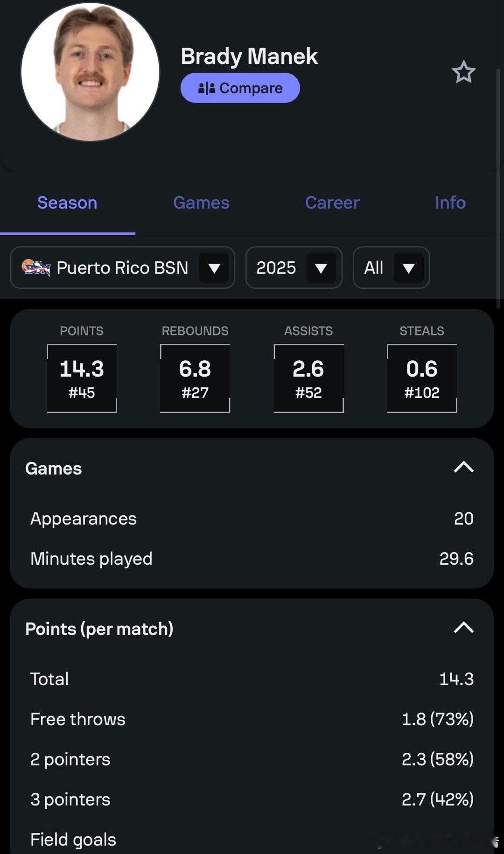
Task: Click the Steals 0.6 stat box
Action: [x=422, y=378]
